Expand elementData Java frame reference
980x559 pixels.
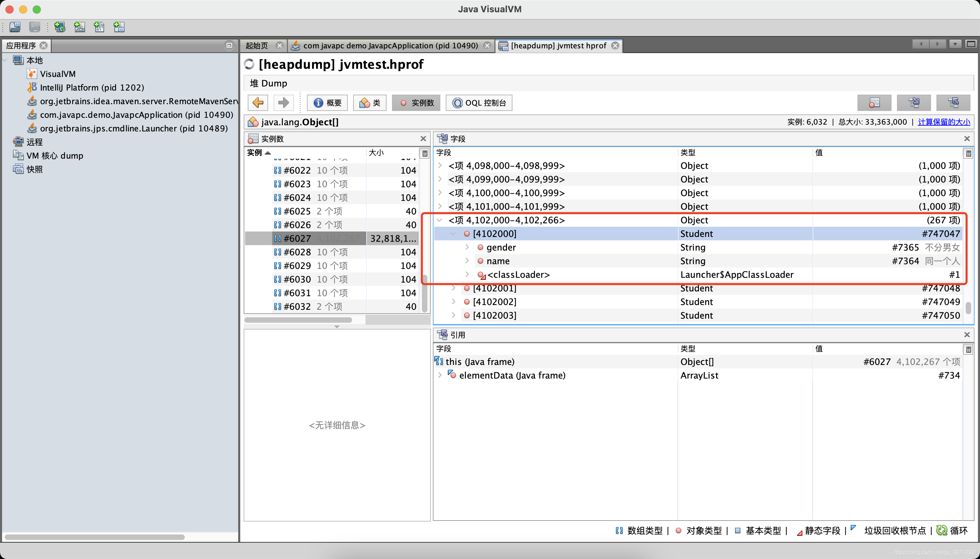[440, 375]
